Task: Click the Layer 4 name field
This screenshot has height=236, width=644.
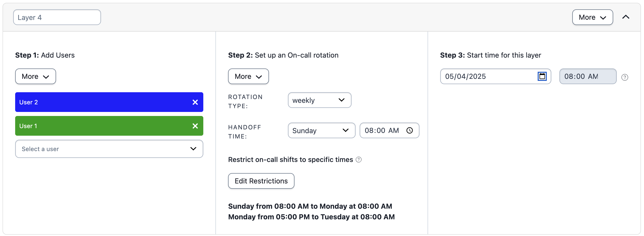Action: click(57, 17)
